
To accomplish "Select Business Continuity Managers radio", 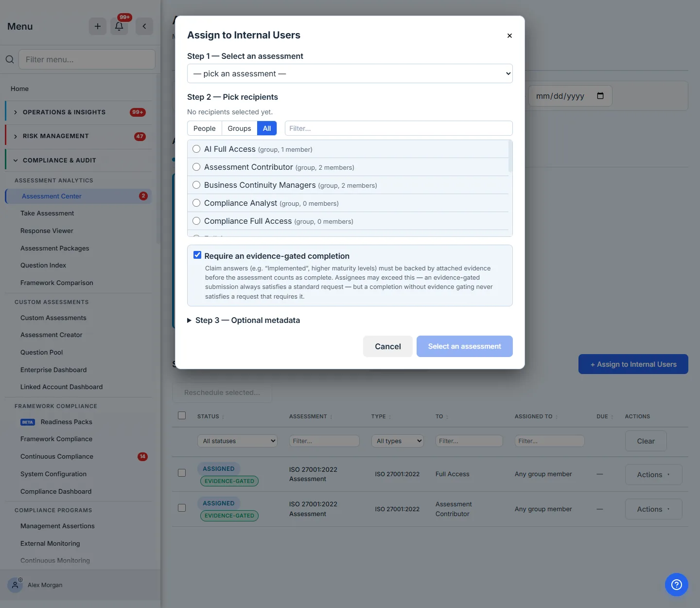I will point(196,185).
